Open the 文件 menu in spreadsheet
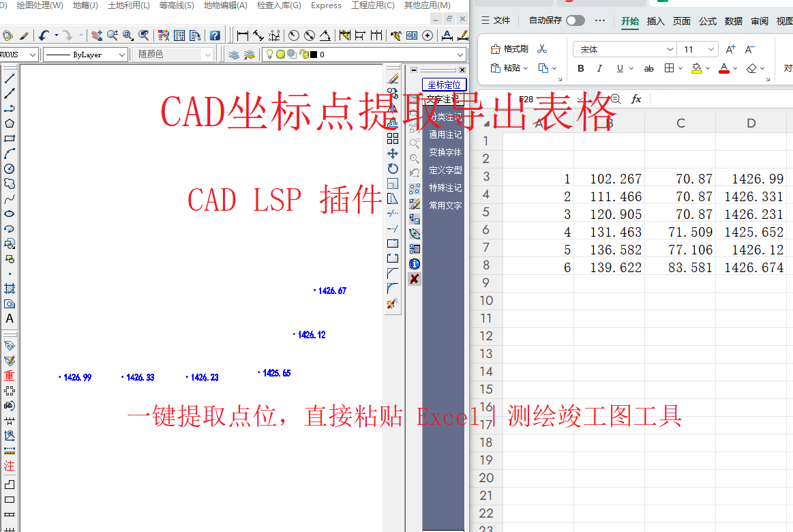 496,20
